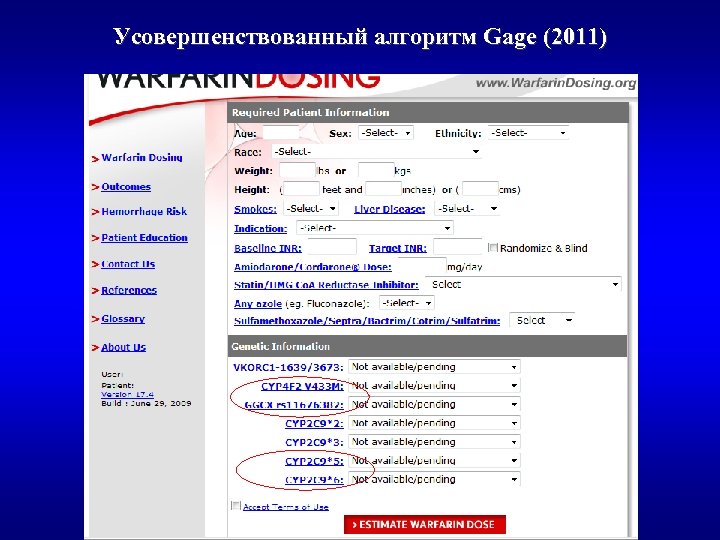Click the Sulfamethoxazole/Septra/Bactrim link
This screenshot has width=720, height=540.
tap(367, 321)
